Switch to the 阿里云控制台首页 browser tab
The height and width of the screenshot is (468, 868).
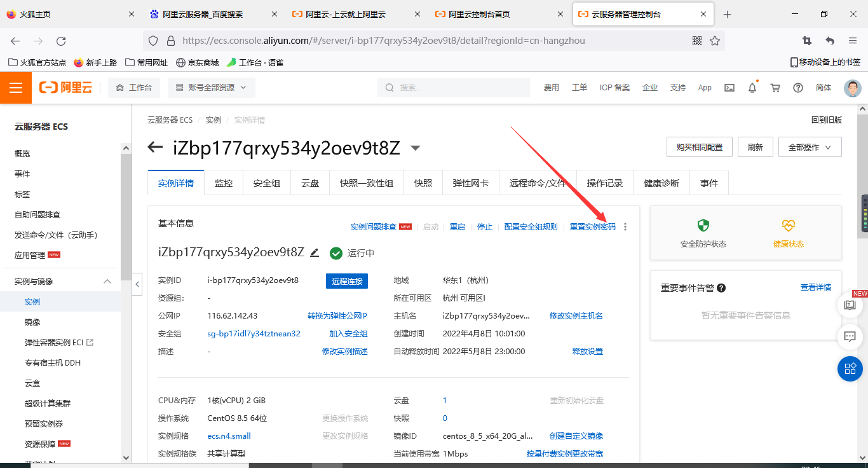pyautogui.click(x=499, y=15)
